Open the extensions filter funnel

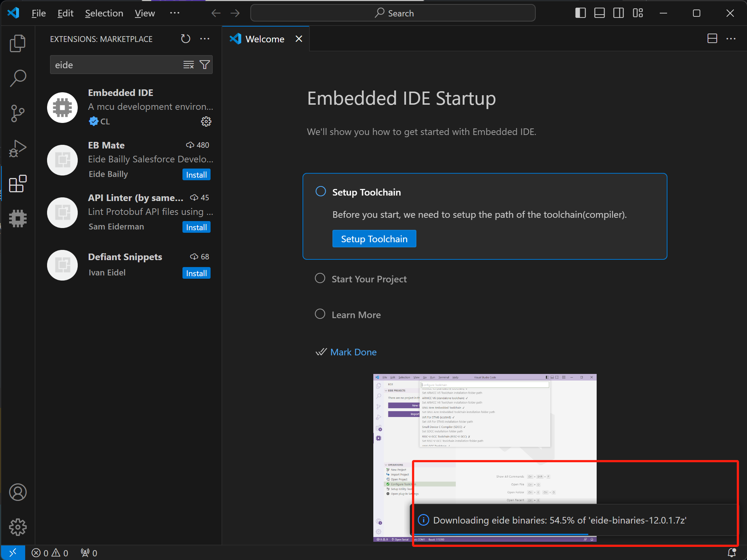click(205, 65)
